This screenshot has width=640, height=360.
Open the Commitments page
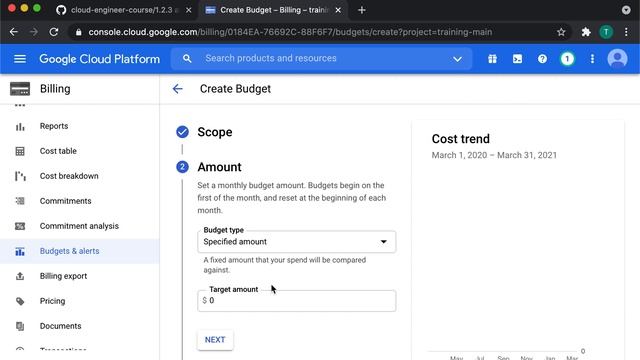[65, 201]
